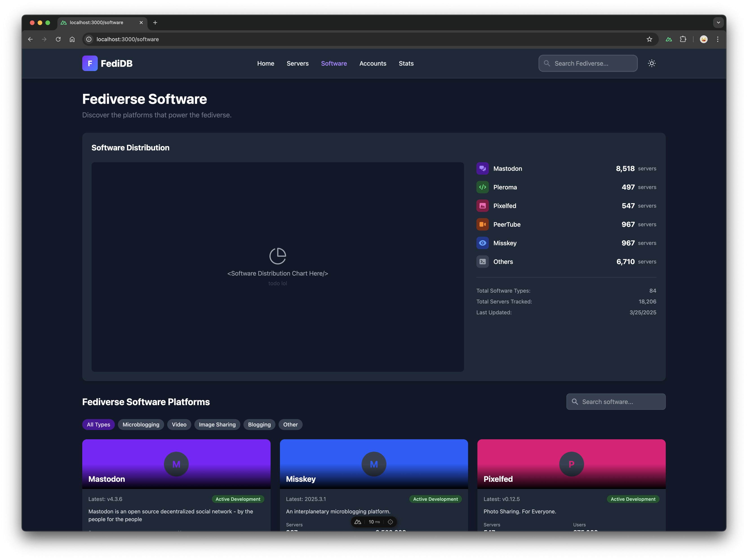748x560 pixels.
Task: Toggle the light/dark theme sun icon
Action: pos(652,63)
